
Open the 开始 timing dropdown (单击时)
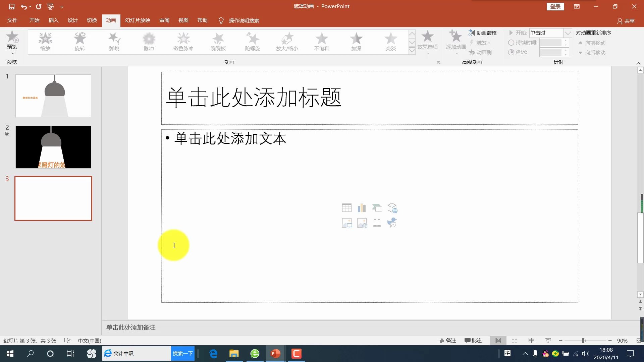[x=568, y=33]
